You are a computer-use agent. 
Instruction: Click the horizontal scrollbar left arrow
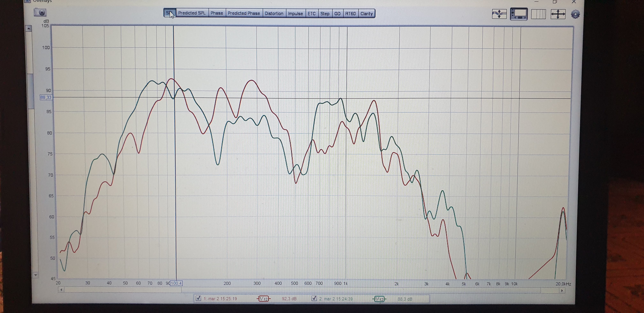[61, 290]
